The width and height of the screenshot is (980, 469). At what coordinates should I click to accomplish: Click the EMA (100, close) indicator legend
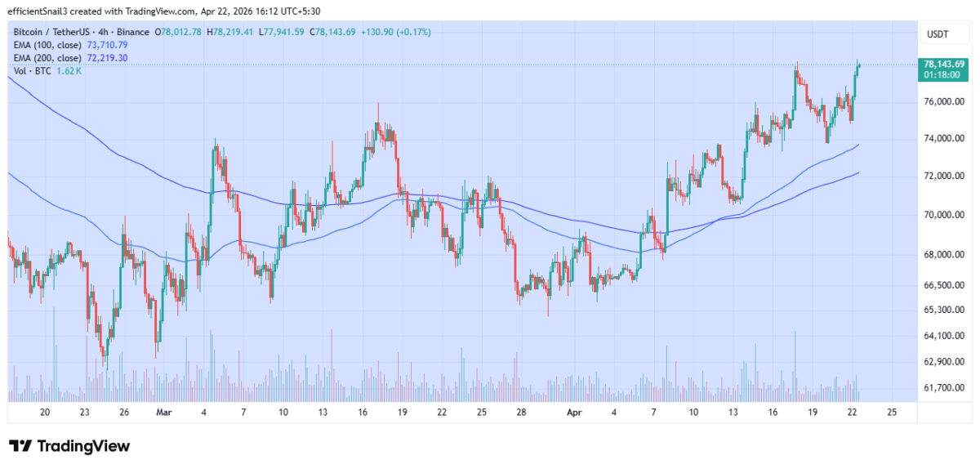tap(47, 45)
